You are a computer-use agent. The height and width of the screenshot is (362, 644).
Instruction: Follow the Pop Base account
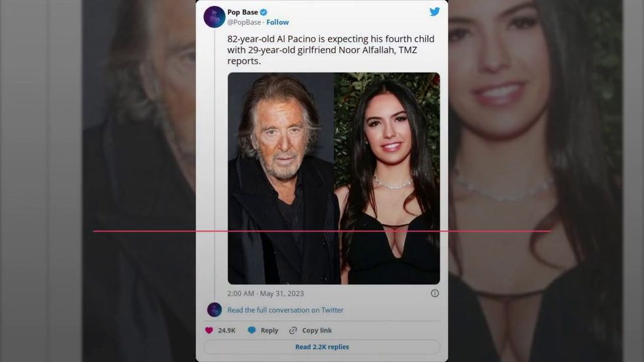pos(277,22)
